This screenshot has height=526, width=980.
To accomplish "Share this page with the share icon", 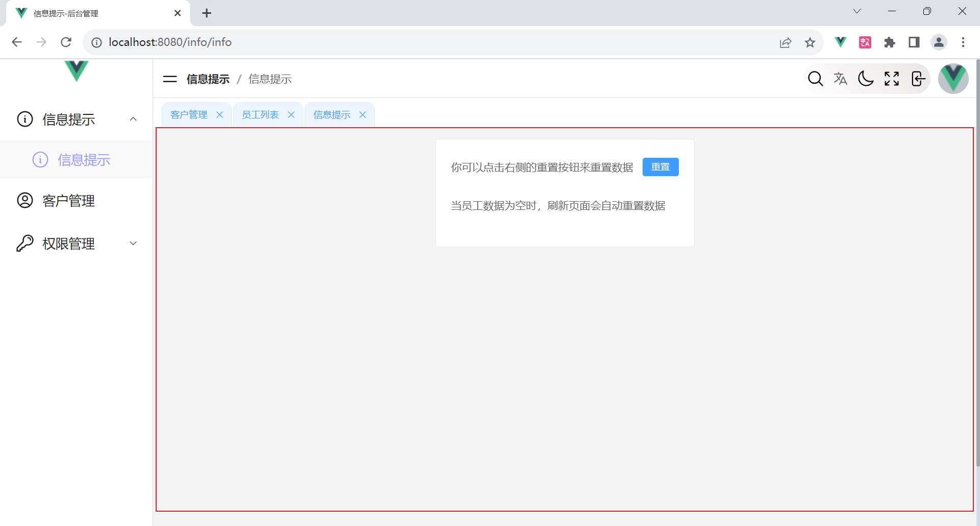I will (x=786, y=42).
